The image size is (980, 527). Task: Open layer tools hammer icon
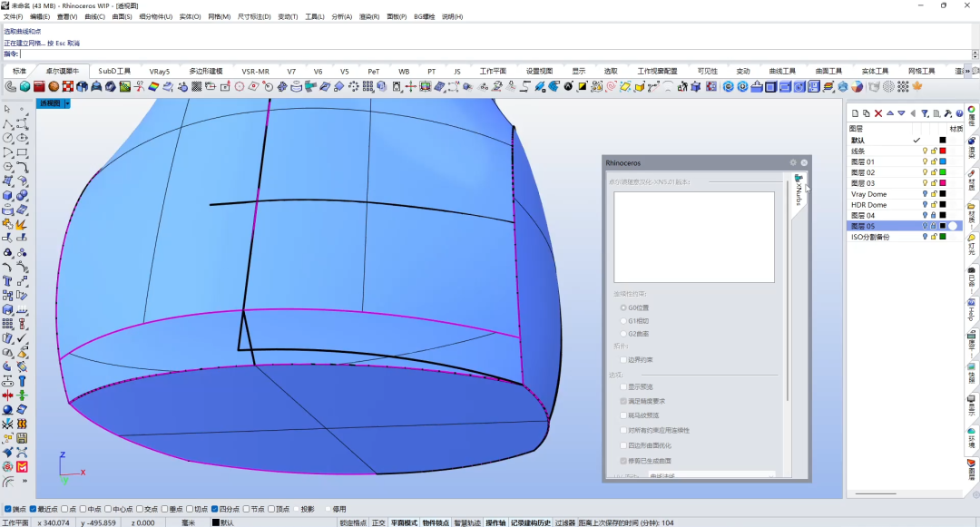(x=948, y=113)
